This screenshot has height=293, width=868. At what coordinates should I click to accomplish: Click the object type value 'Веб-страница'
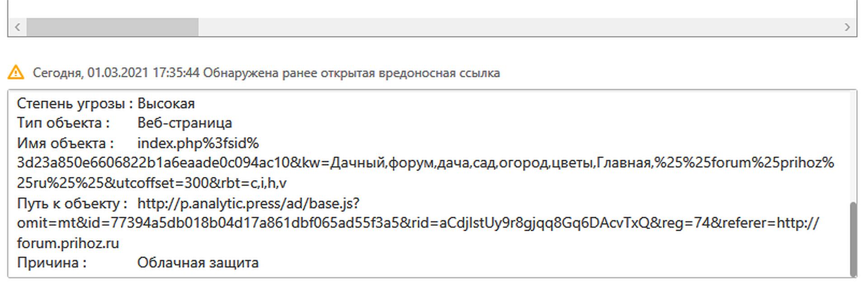pos(184,123)
